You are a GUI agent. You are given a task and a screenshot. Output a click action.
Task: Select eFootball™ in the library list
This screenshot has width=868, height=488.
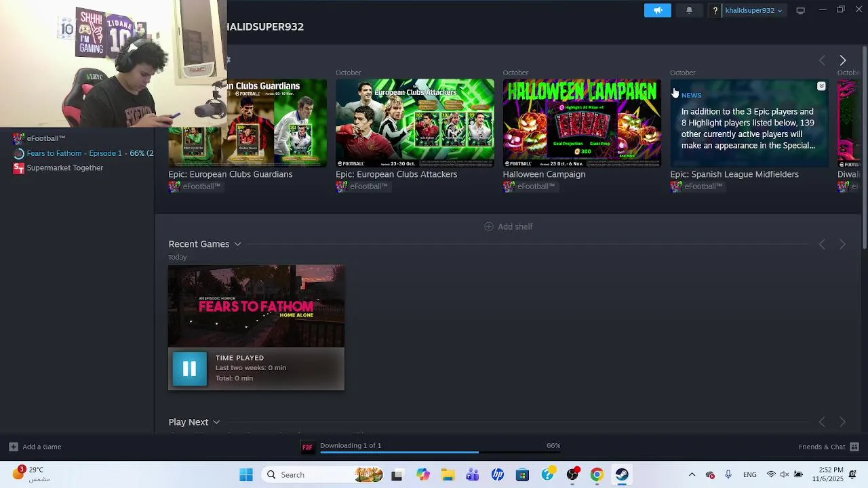click(46, 138)
